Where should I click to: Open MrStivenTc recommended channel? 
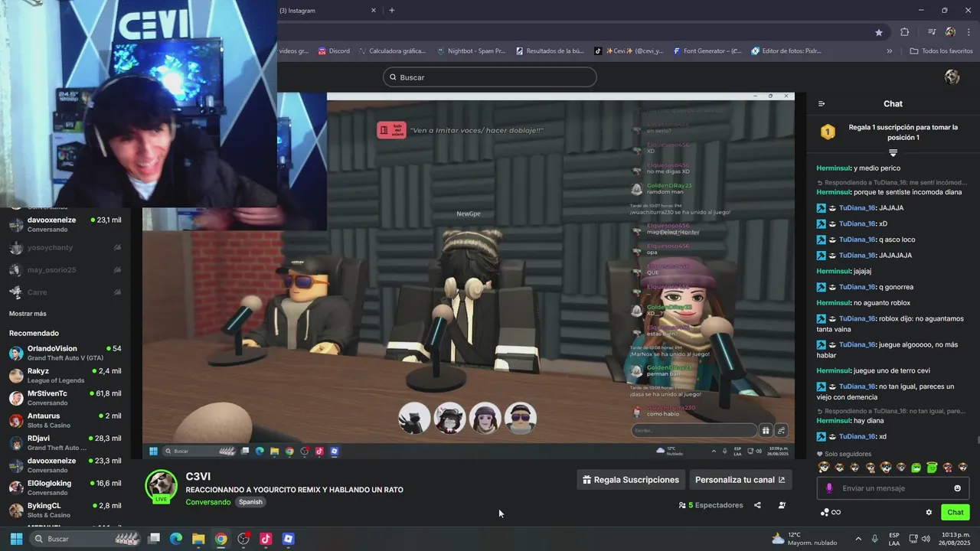[x=65, y=398]
